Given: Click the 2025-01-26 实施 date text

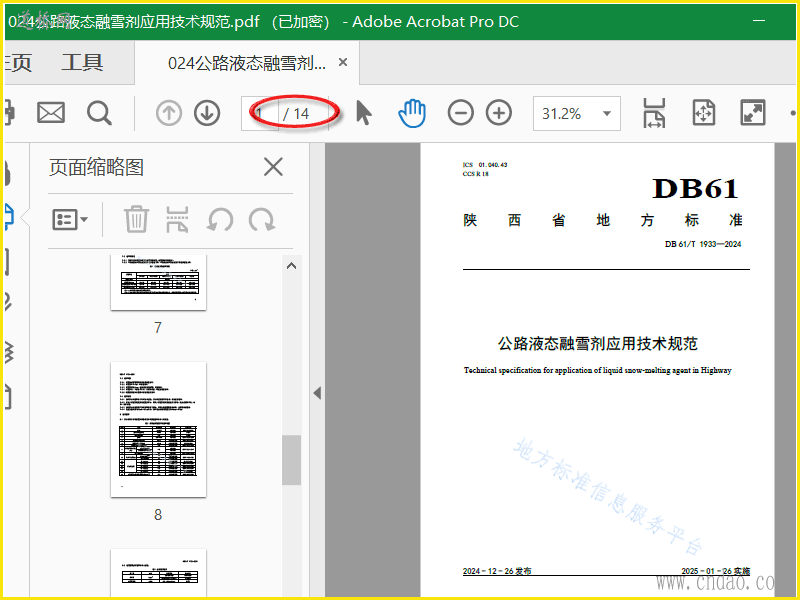Looking at the screenshot, I should coord(716,571).
